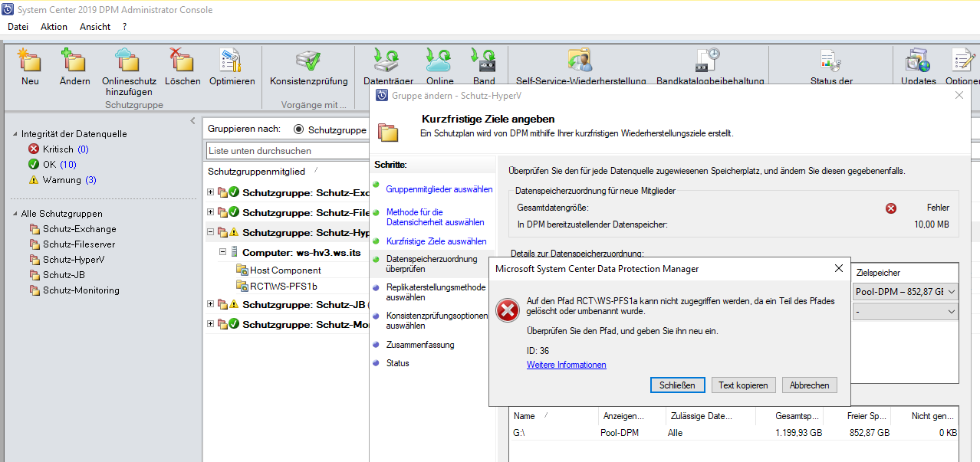Screen dimensions: 980x462
Task: Go to Kurzfristige Ziele auswählen step
Action: 436,241
